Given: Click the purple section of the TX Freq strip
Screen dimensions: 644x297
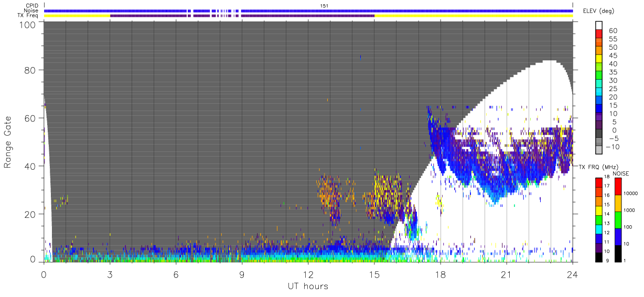Looking at the screenshot, I should [242, 16].
